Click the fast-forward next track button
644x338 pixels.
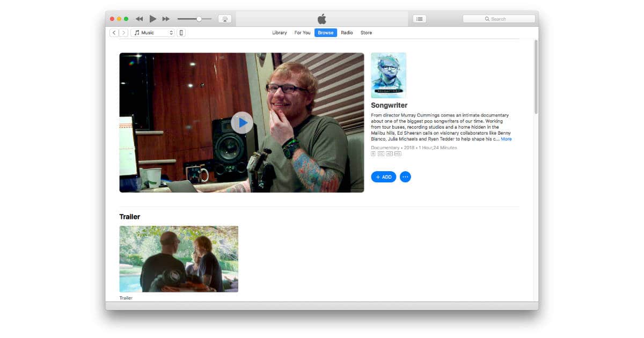click(166, 19)
